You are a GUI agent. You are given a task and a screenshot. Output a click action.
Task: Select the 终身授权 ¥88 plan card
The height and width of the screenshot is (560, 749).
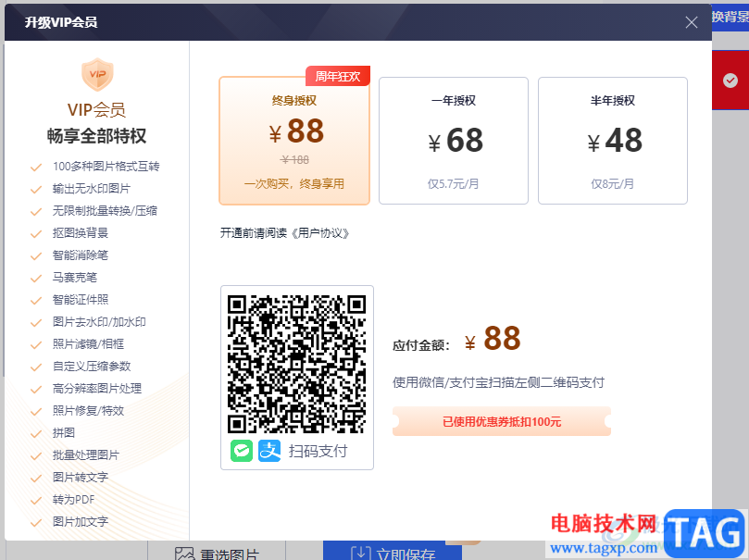pos(294,141)
